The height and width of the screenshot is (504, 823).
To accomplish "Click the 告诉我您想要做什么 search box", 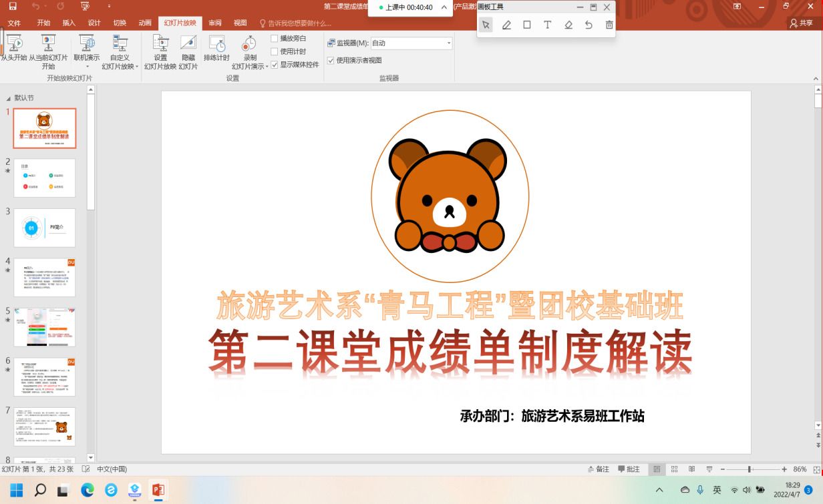I will point(295,23).
